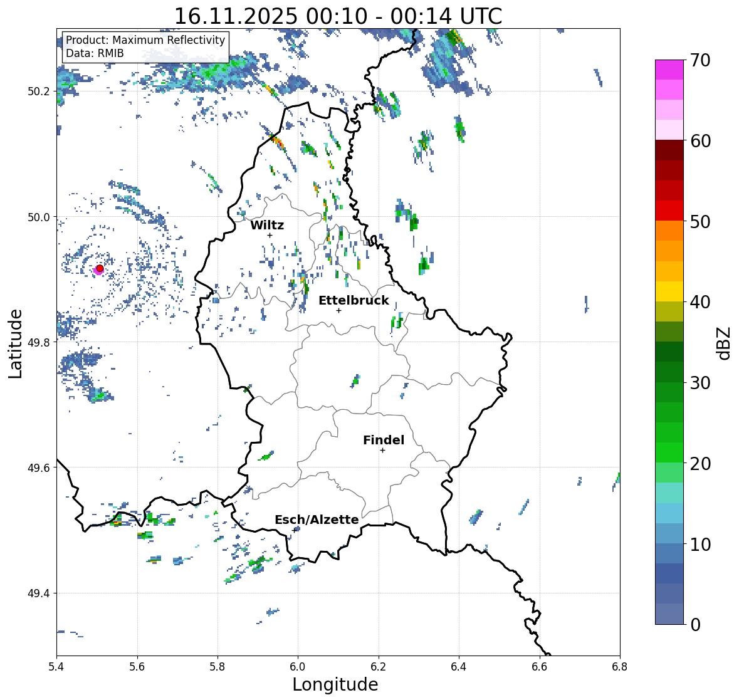This screenshot has width=739, height=700.
Task: Click the 'Findel' station label
Action: [x=383, y=440]
